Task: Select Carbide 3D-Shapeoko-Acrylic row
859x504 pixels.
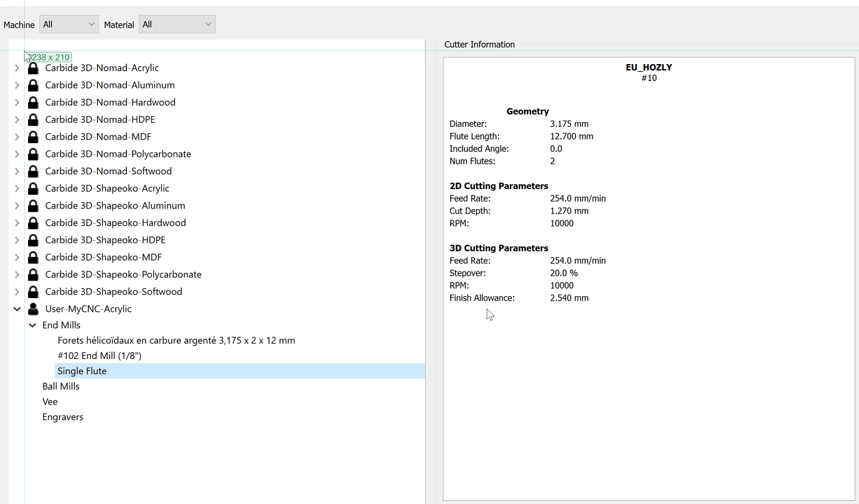Action: click(107, 189)
